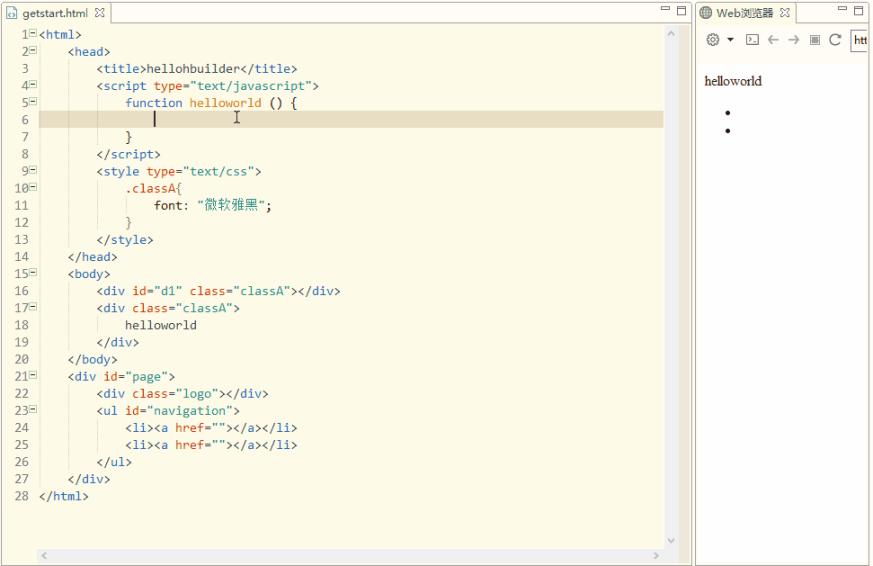This screenshot has height=566, width=873.
Task: Collapse the head tag fold on line 2
Action: click(x=33, y=50)
